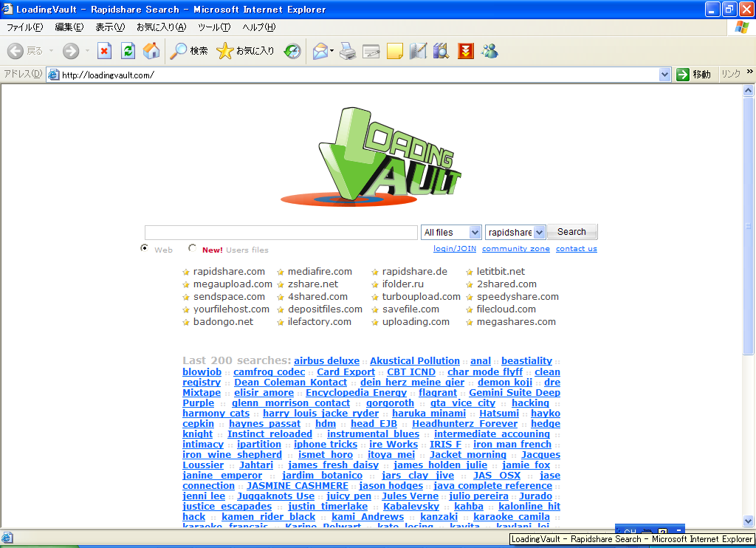756x548 pixels.
Task: Open the 編集(E) menu
Action: click(x=69, y=27)
